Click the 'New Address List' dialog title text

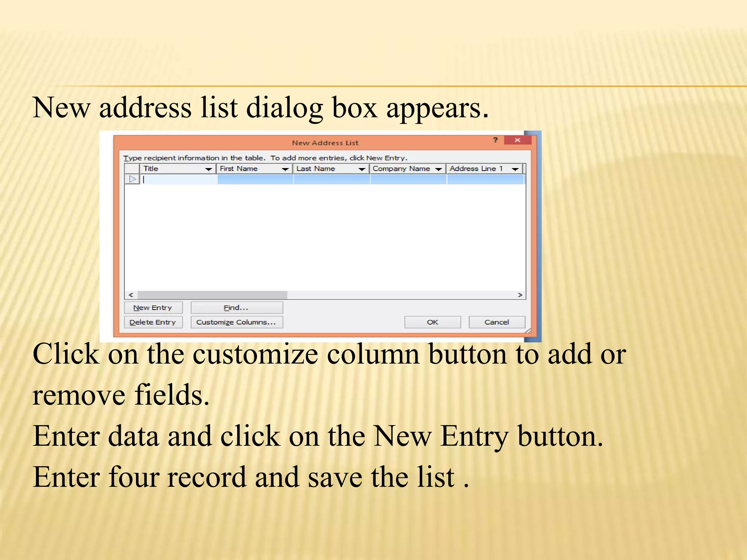325,143
